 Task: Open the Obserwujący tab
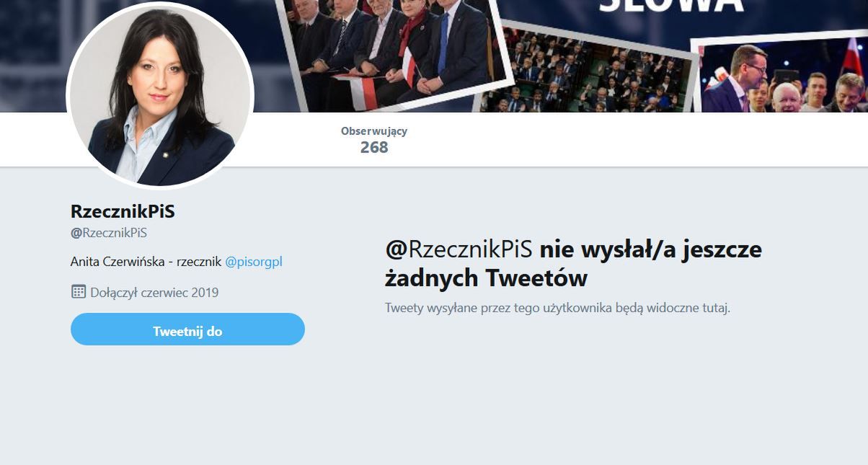click(373, 130)
